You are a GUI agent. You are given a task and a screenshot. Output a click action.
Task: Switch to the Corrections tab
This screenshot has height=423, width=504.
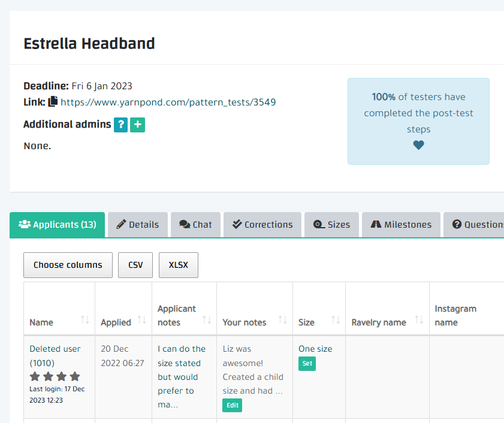coord(262,225)
